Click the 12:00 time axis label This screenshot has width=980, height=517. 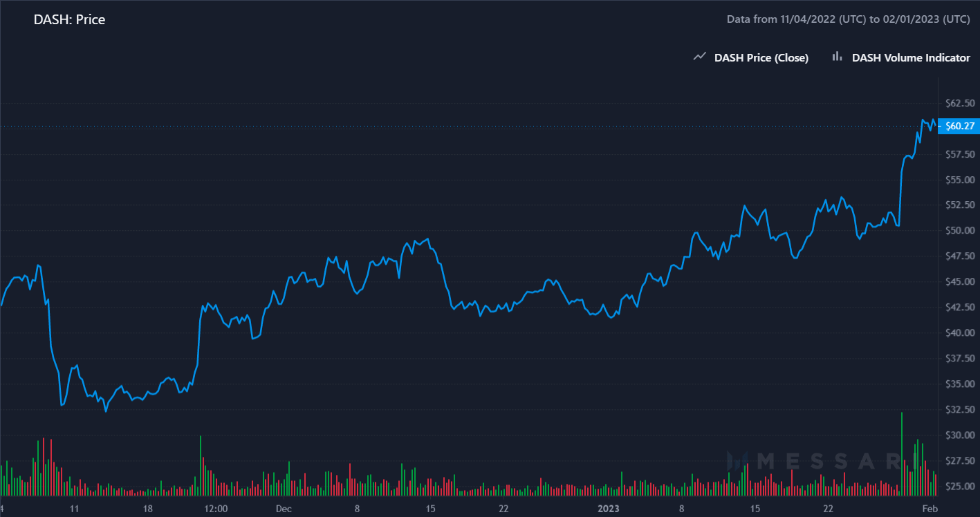click(x=216, y=509)
